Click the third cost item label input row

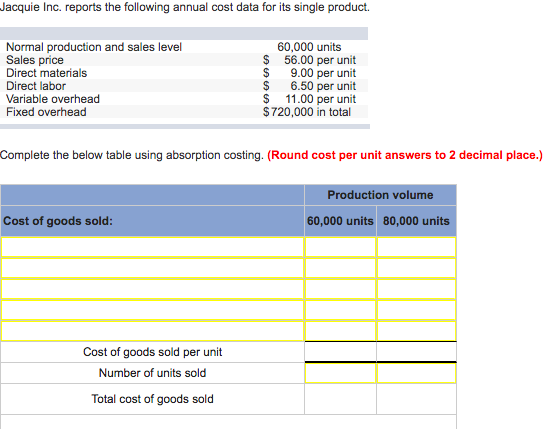(x=152, y=289)
